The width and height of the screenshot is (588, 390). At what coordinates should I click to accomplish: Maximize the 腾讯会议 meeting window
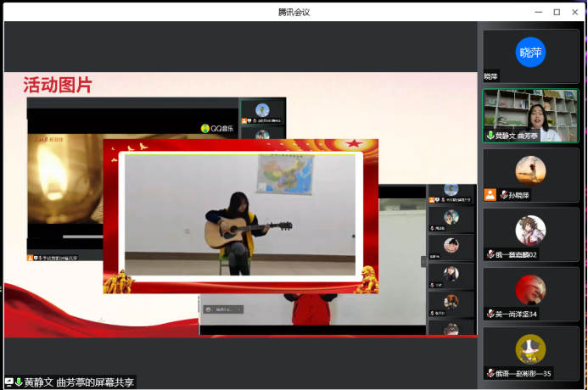click(557, 11)
